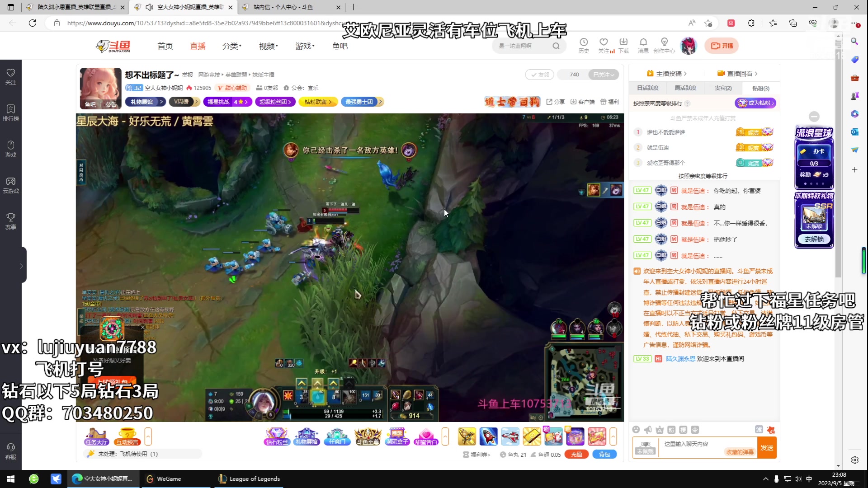Click the streamer avatar thumbnail
Image resolution: width=868 pixels, height=488 pixels.
tap(101, 88)
